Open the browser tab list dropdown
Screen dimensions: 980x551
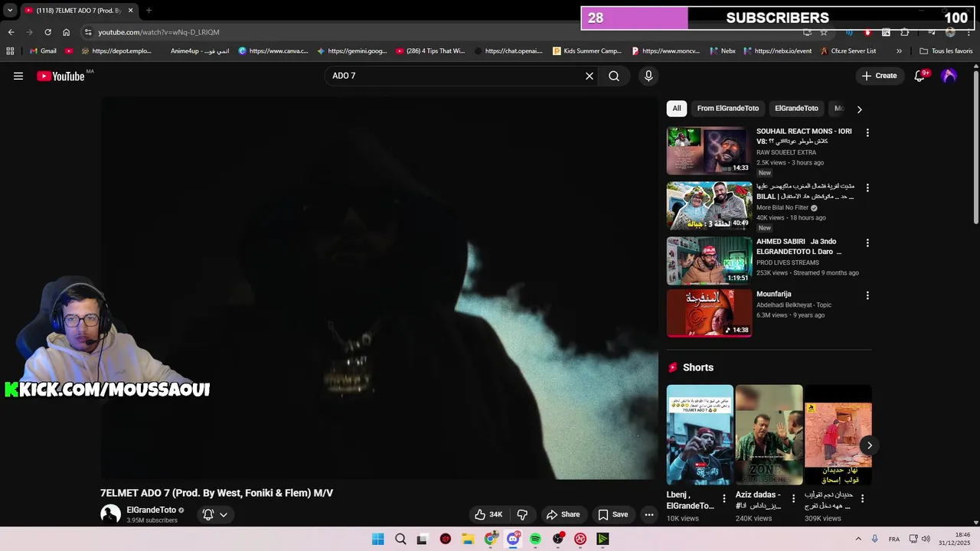[x=10, y=10]
